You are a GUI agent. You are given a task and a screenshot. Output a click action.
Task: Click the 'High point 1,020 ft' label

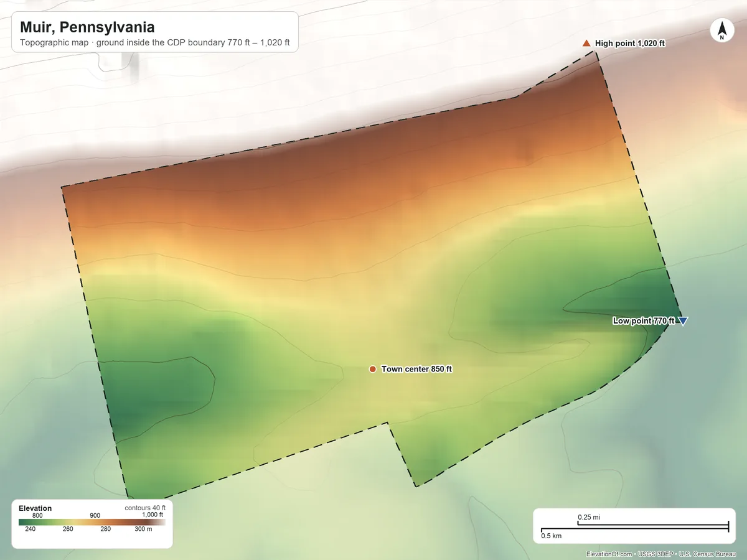click(x=630, y=44)
